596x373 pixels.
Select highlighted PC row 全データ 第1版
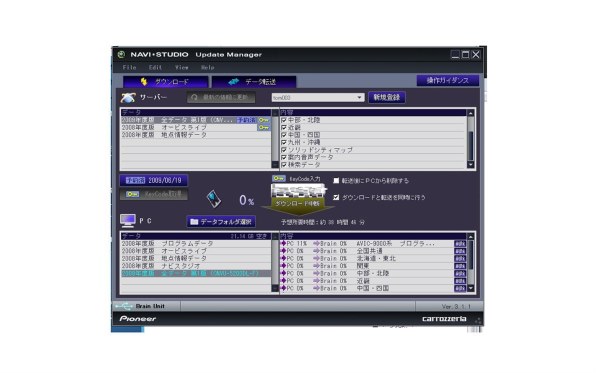pos(196,273)
